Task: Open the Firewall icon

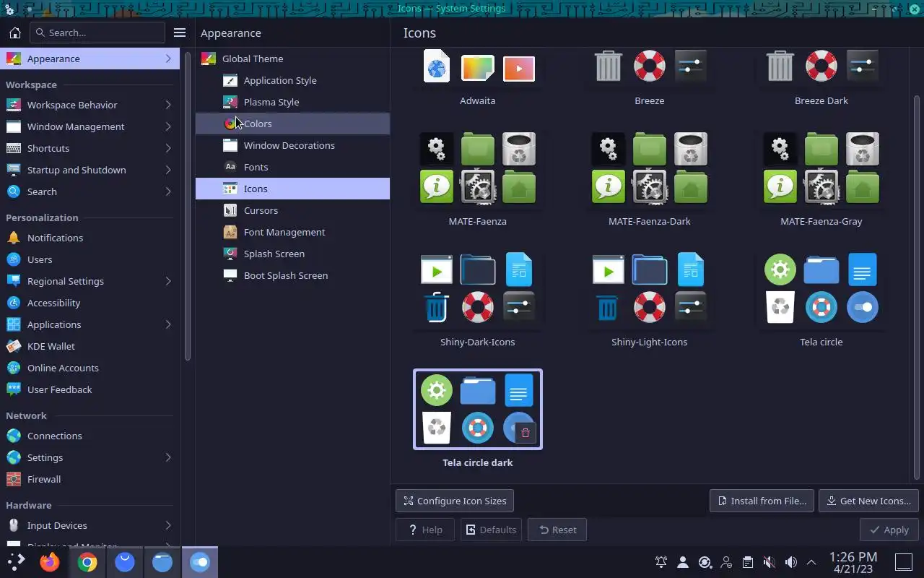Action: click(x=13, y=479)
